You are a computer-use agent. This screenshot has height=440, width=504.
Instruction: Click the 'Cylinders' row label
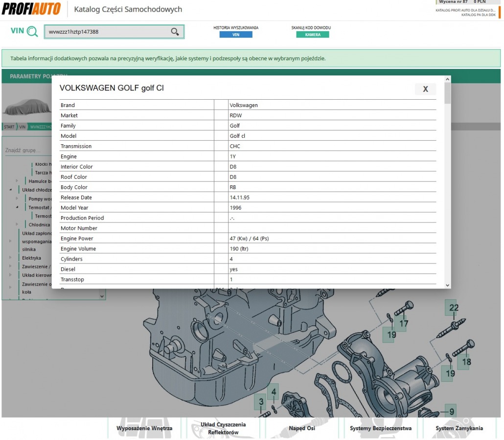[x=71, y=259]
